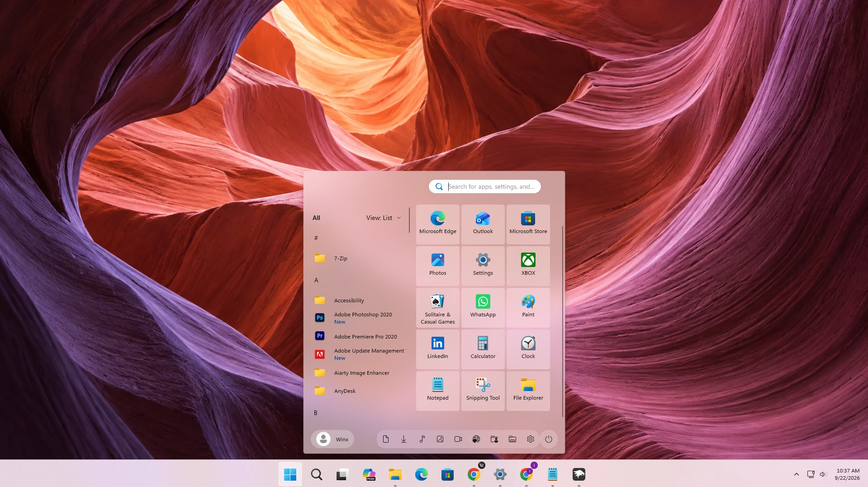
Task: Focus the Start menu search box
Action: click(485, 186)
